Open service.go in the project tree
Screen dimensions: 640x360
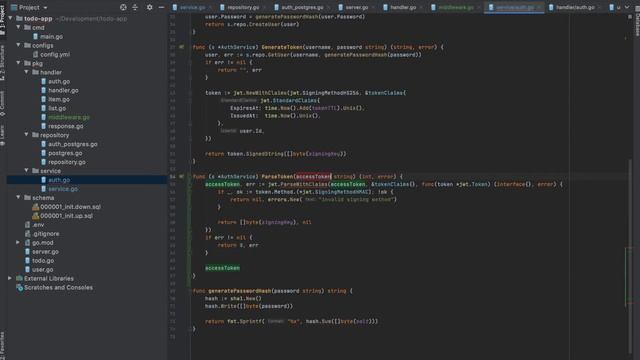pos(62,189)
